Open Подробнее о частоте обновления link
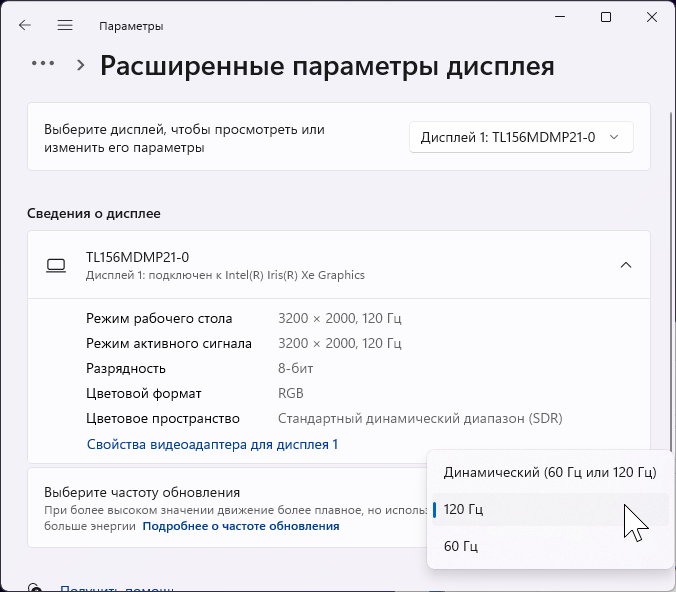Screen dimensions: 676x592 point(240,526)
